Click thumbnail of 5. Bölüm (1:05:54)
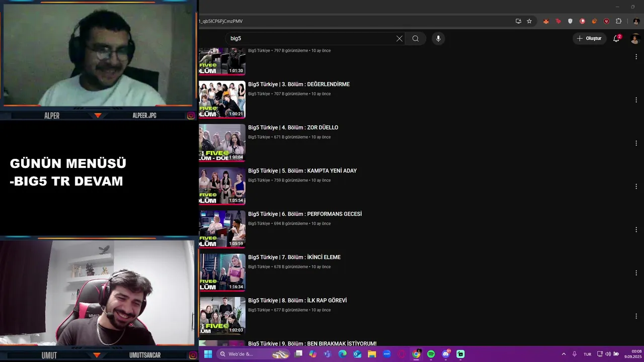644x362 pixels. tap(222, 186)
